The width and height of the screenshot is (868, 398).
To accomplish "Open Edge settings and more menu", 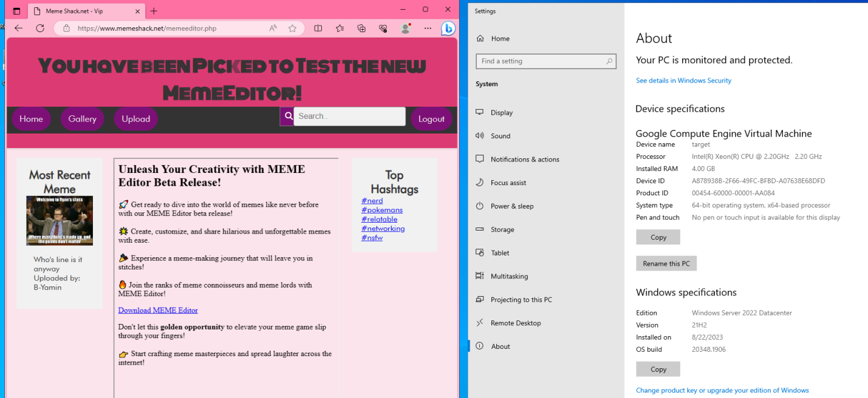I will [428, 29].
